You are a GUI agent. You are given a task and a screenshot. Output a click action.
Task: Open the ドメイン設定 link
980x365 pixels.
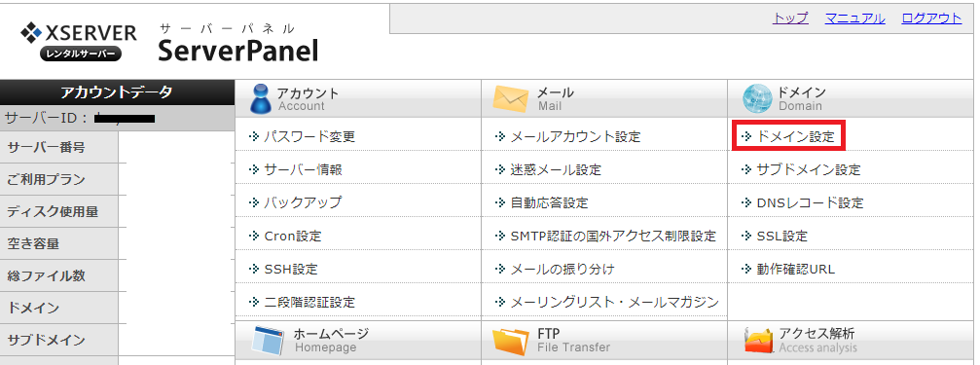click(795, 136)
